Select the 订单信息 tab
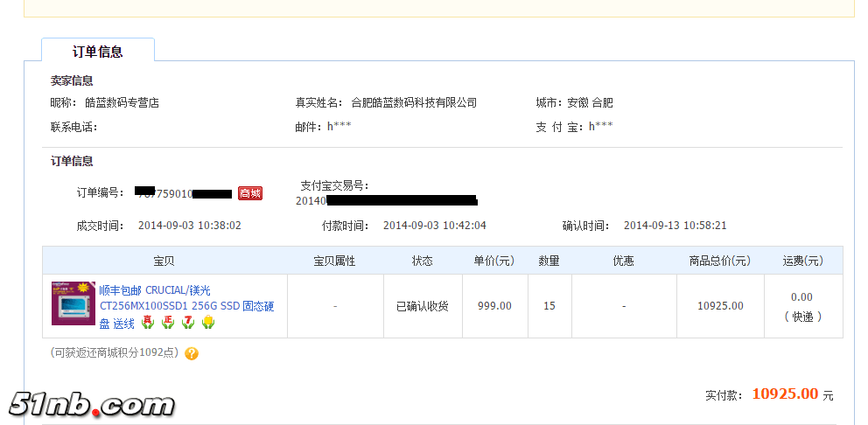868x425 pixels. pyautogui.click(x=98, y=52)
